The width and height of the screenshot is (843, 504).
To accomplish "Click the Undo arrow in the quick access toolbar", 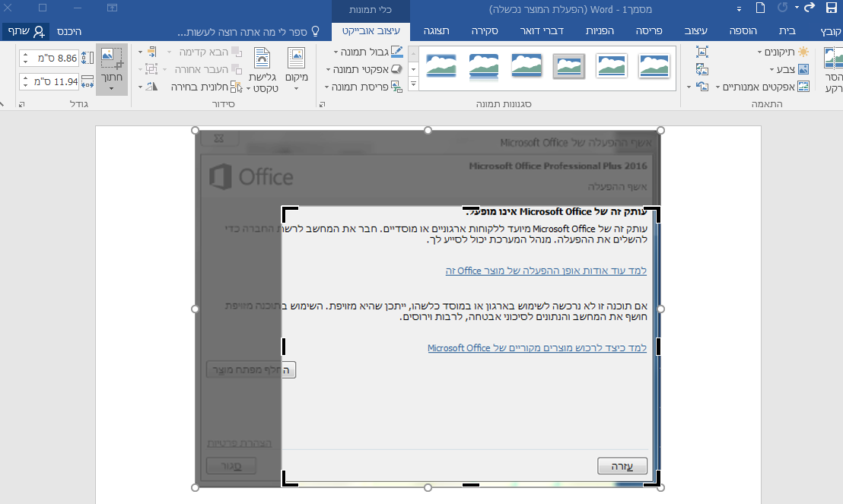I will pos(809,8).
